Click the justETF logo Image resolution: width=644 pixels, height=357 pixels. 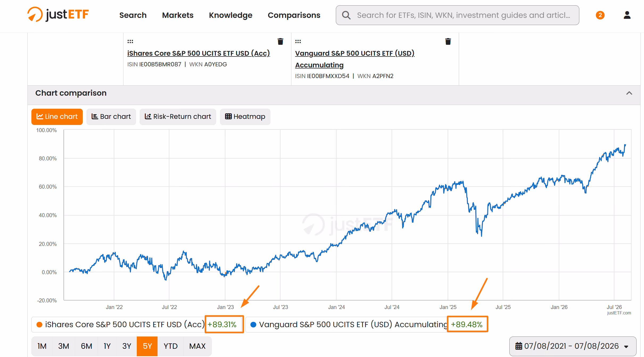(58, 14)
